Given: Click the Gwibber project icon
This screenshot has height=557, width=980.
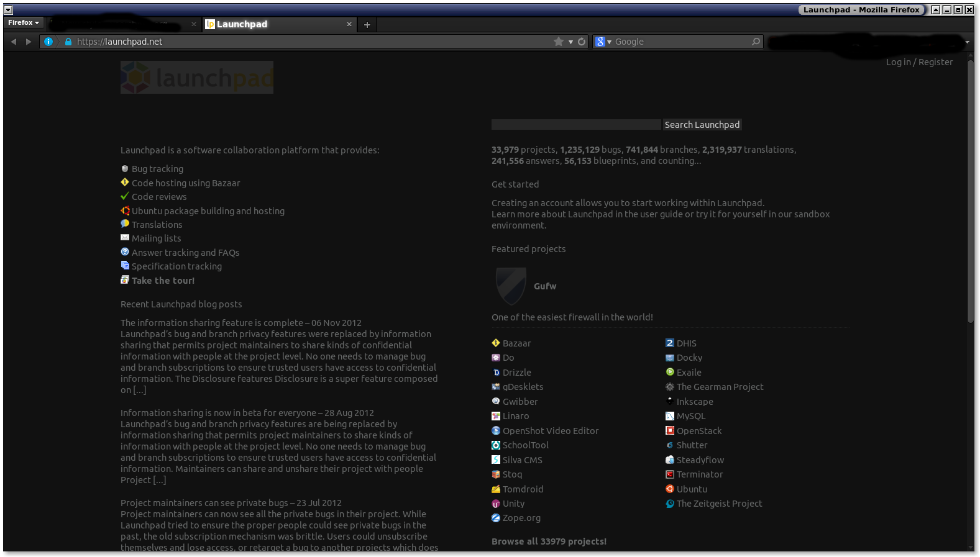Looking at the screenshot, I should click(496, 401).
